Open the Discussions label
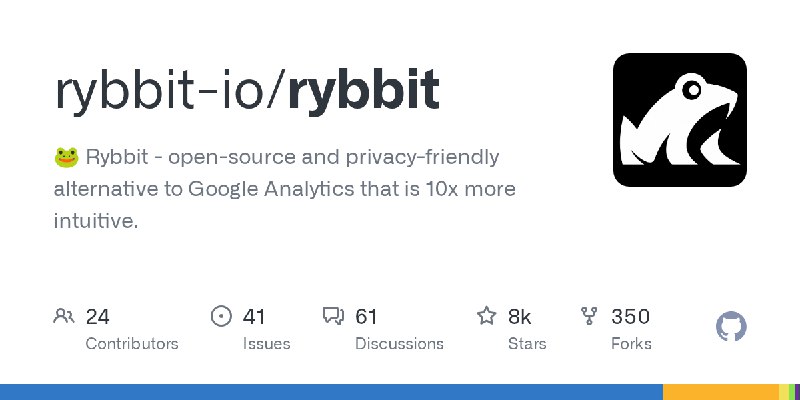Screen dimensions: 800x400 pyautogui.click(x=399, y=343)
